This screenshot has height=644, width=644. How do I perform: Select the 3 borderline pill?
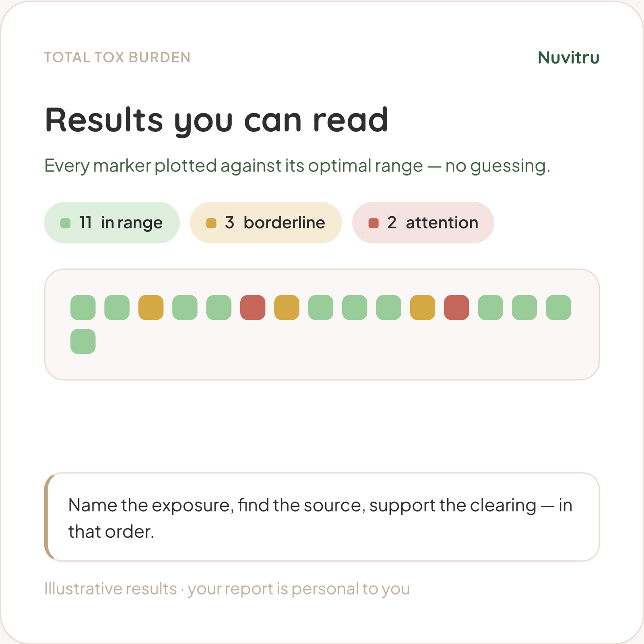pyautogui.click(x=266, y=223)
